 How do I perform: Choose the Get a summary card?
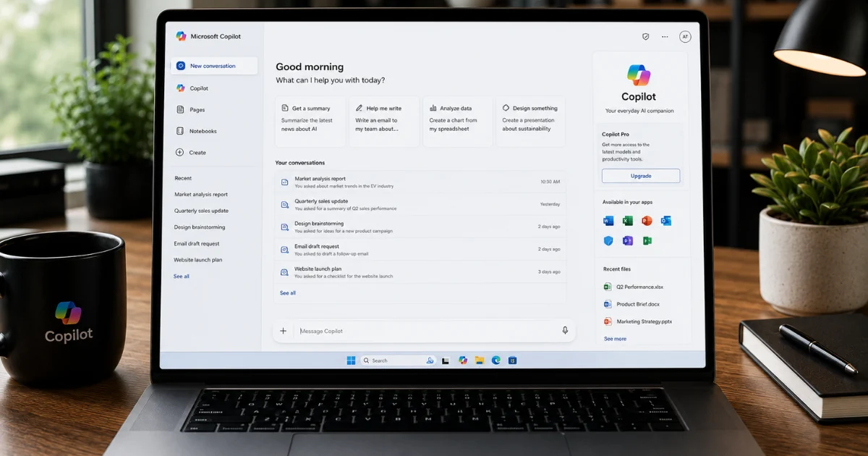tap(310, 122)
